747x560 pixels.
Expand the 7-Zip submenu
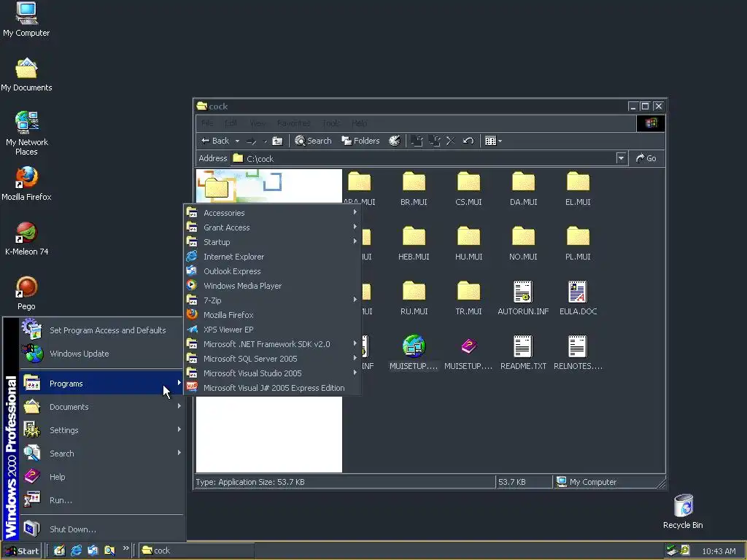[x=273, y=300]
